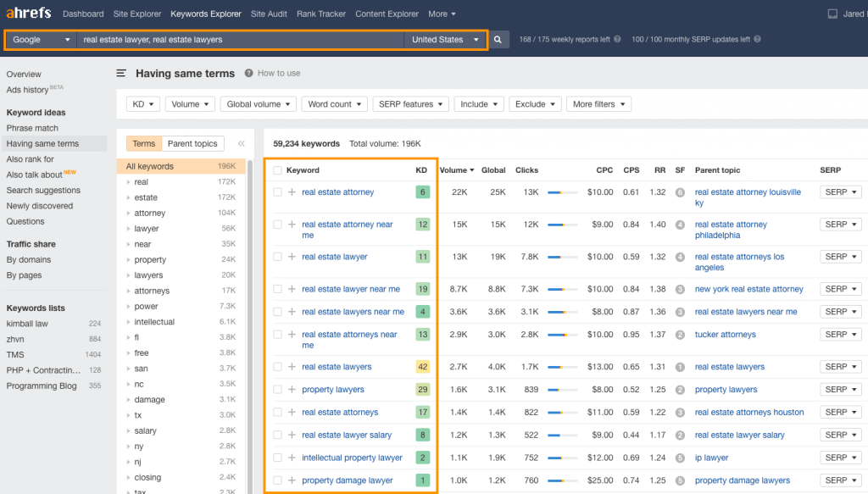Add 'real estate lawyers' with plus icon
This screenshot has width=868, height=494.
click(x=292, y=367)
